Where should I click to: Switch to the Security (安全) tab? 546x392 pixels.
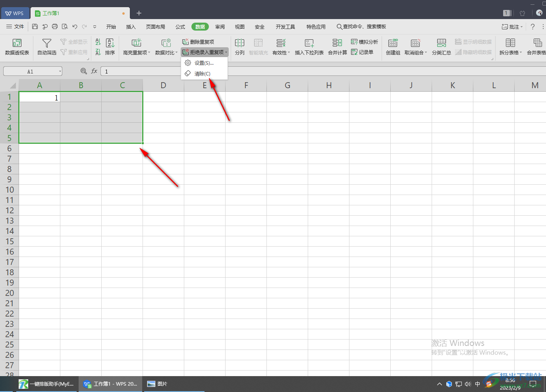[x=260, y=27]
